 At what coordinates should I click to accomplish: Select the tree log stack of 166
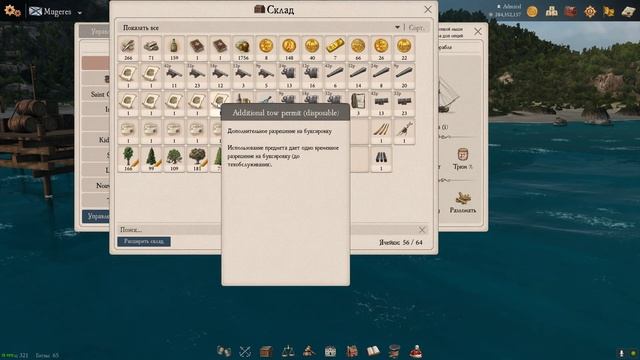pyautogui.click(x=128, y=159)
